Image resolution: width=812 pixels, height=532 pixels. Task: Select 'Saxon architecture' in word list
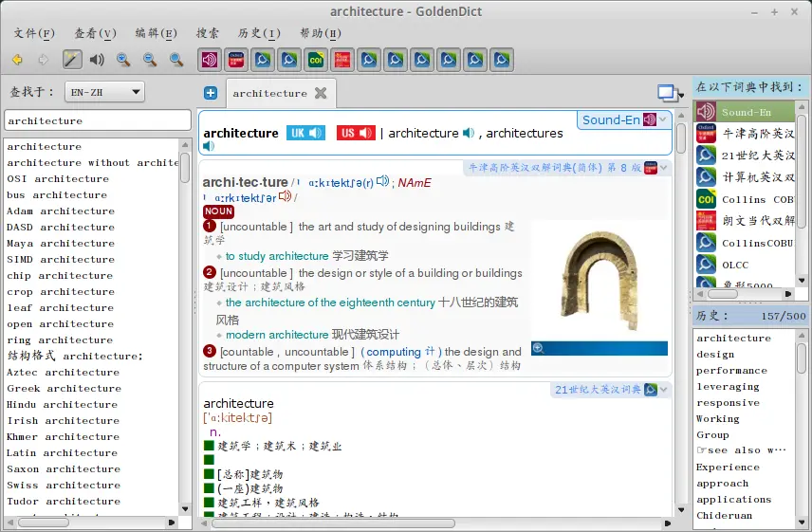tap(64, 469)
